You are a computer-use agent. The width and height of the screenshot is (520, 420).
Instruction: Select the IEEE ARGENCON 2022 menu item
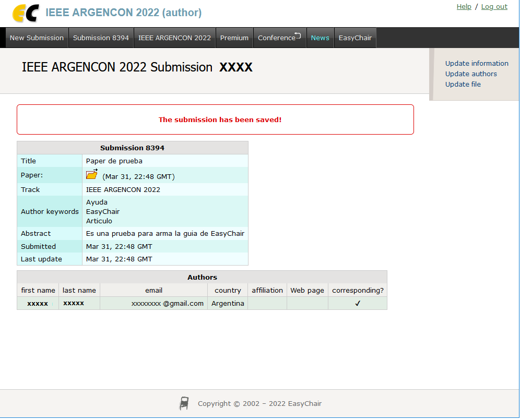(174, 38)
